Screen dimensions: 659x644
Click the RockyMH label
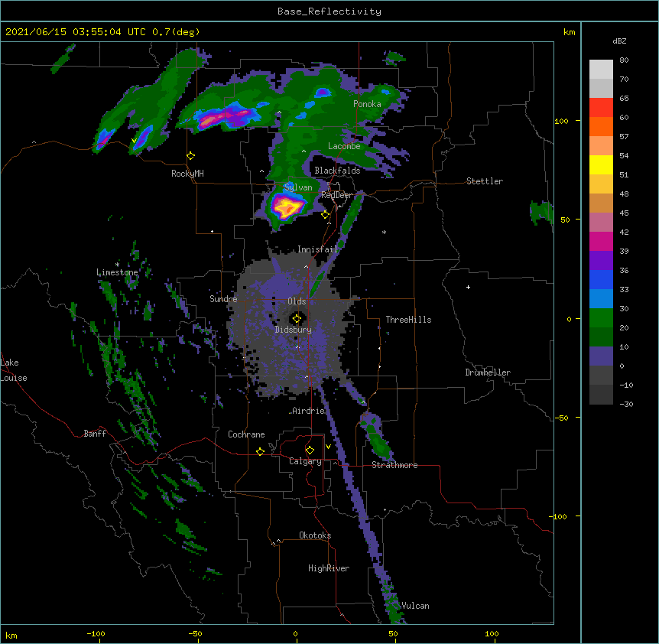click(187, 174)
